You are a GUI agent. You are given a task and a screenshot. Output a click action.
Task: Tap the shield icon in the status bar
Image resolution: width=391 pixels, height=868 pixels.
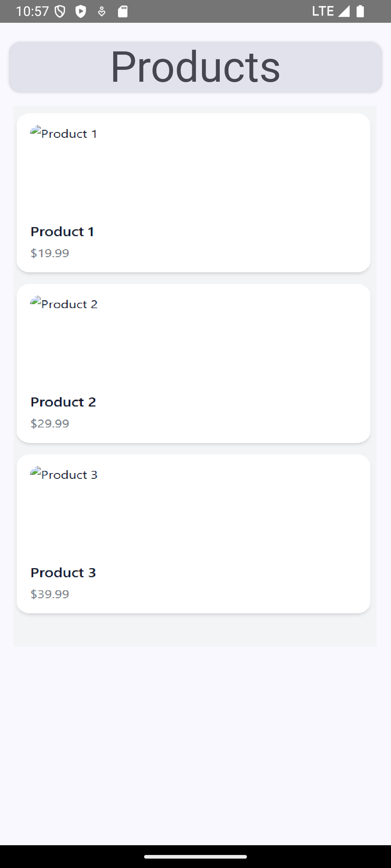[59, 10]
